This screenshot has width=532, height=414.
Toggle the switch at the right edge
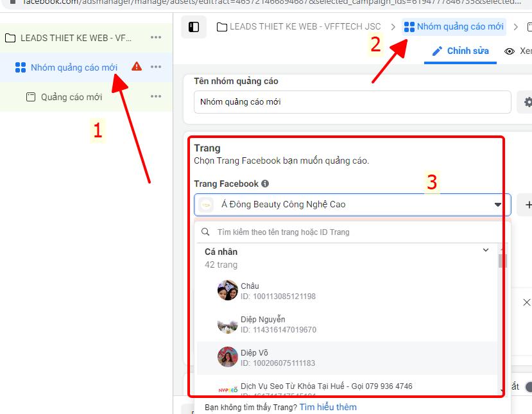click(x=528, y=386)
